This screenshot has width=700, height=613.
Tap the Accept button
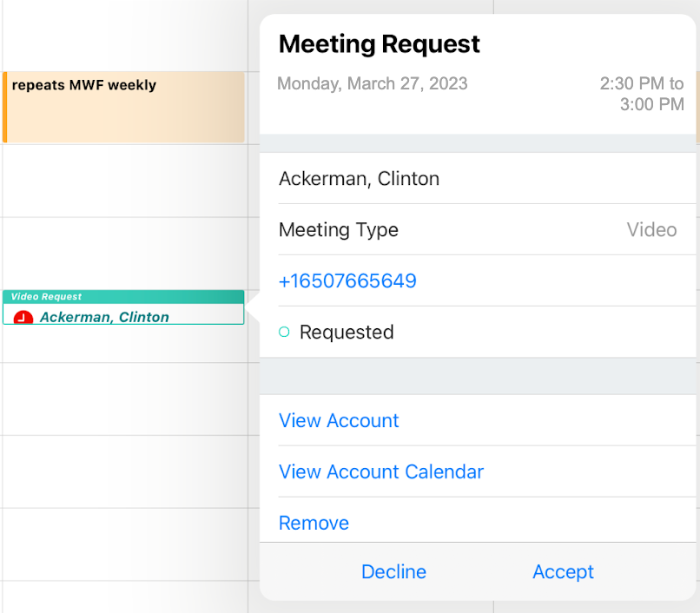point(563,571)
